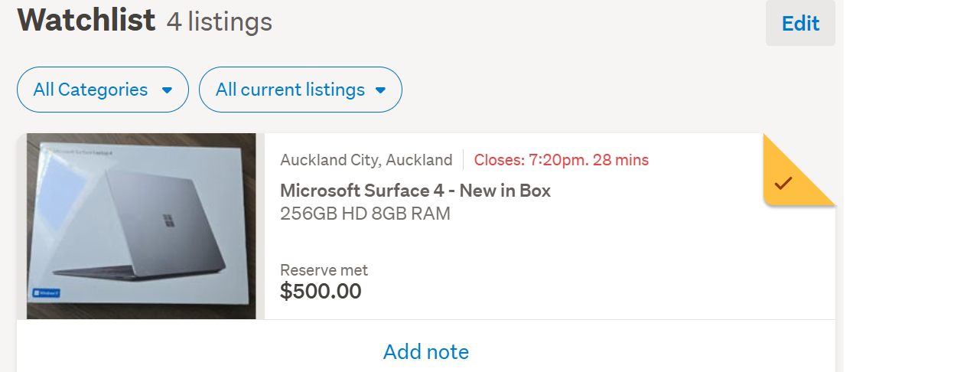Click the caret arrow beside All Categories
Screen dimensions: 980x372
click(x=167, y=90)
